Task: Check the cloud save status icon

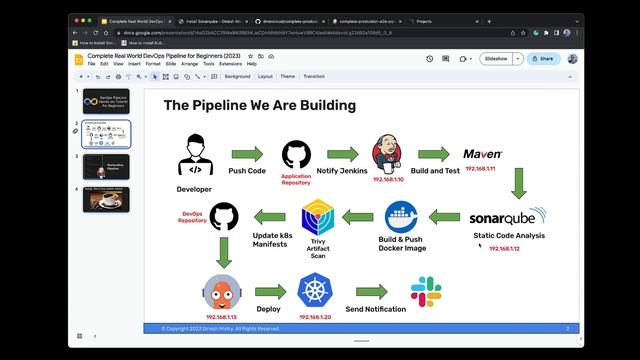Action: (271, 56)
